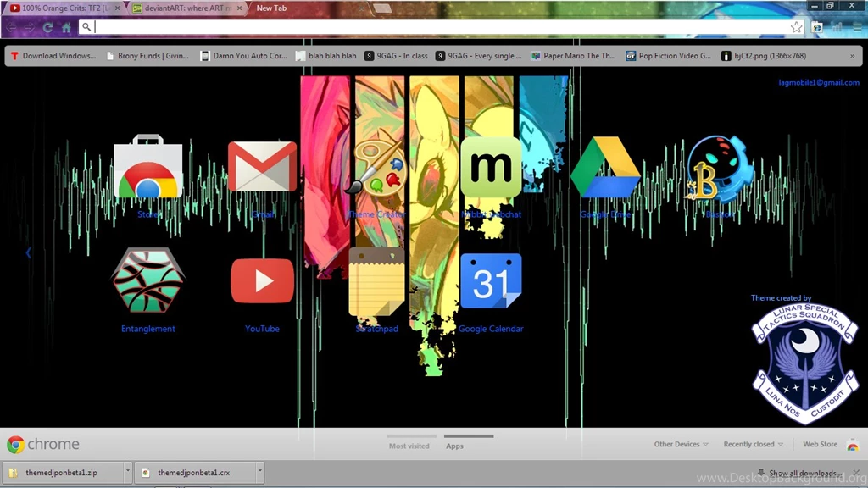Launch the Google Drive app
This screenshot has width=868, height=488.
(604, 167)
